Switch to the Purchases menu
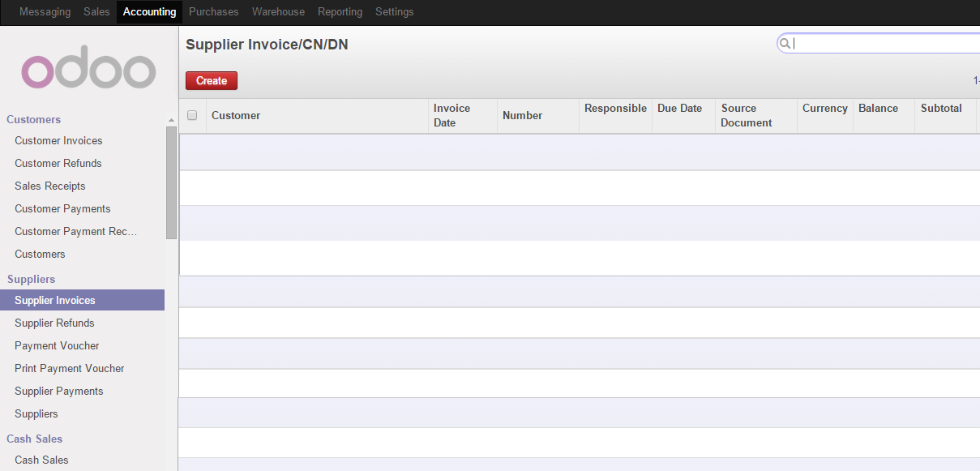 point(213,11)
